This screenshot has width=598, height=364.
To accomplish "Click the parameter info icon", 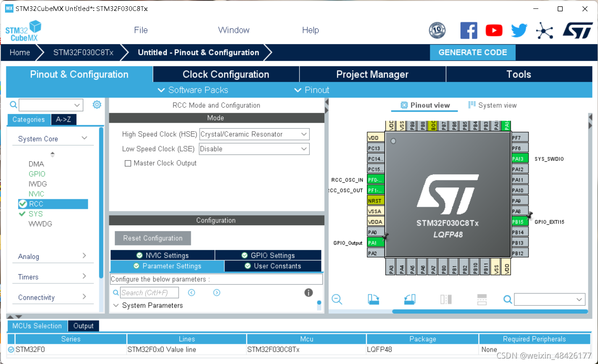I will tap(308, 293).
